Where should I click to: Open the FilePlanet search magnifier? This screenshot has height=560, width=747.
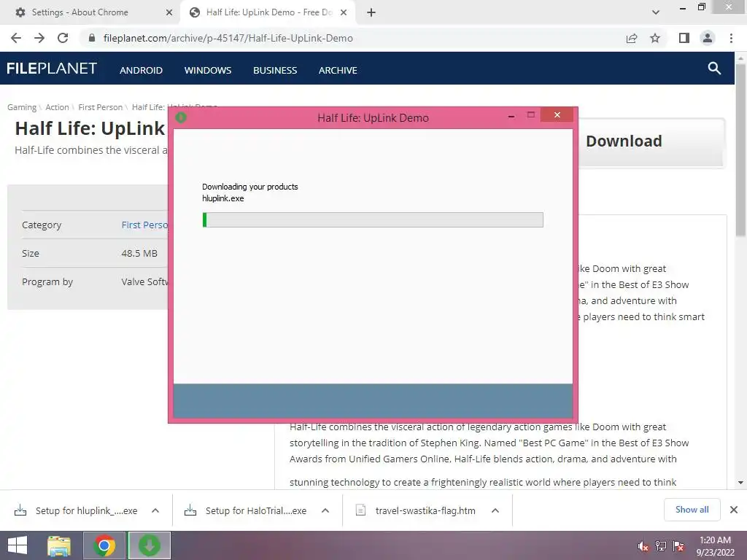point(714,68)
